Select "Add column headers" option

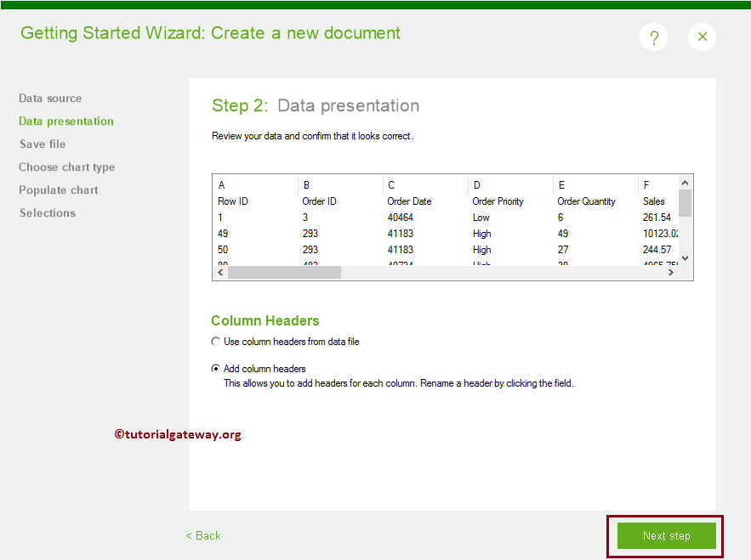pyautogui.click(x=216, y=369)
